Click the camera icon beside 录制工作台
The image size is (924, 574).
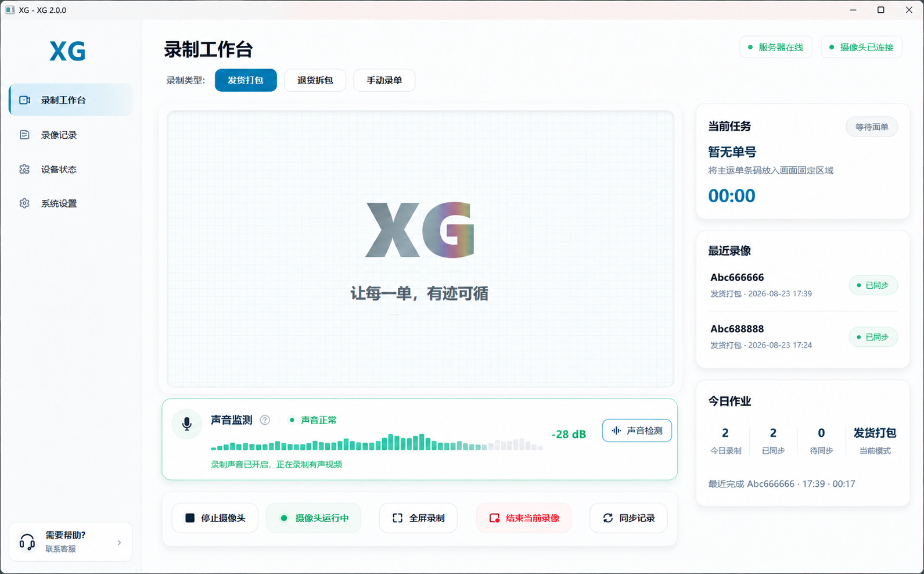[24, 100]
